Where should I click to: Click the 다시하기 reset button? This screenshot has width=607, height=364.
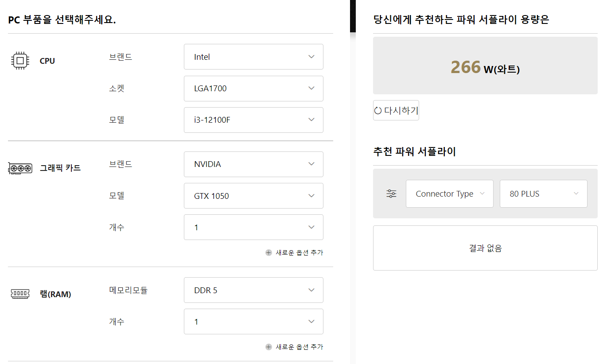396,110
